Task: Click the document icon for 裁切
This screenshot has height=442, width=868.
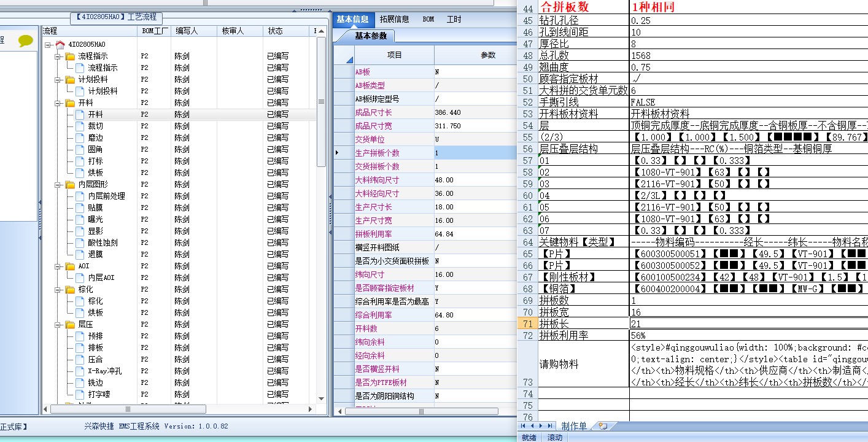Action: 80,126
